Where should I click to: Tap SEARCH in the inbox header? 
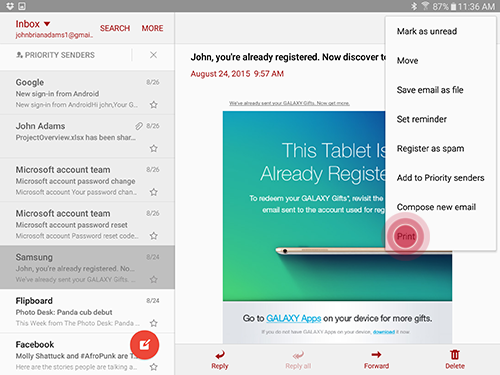click(115, 28)
